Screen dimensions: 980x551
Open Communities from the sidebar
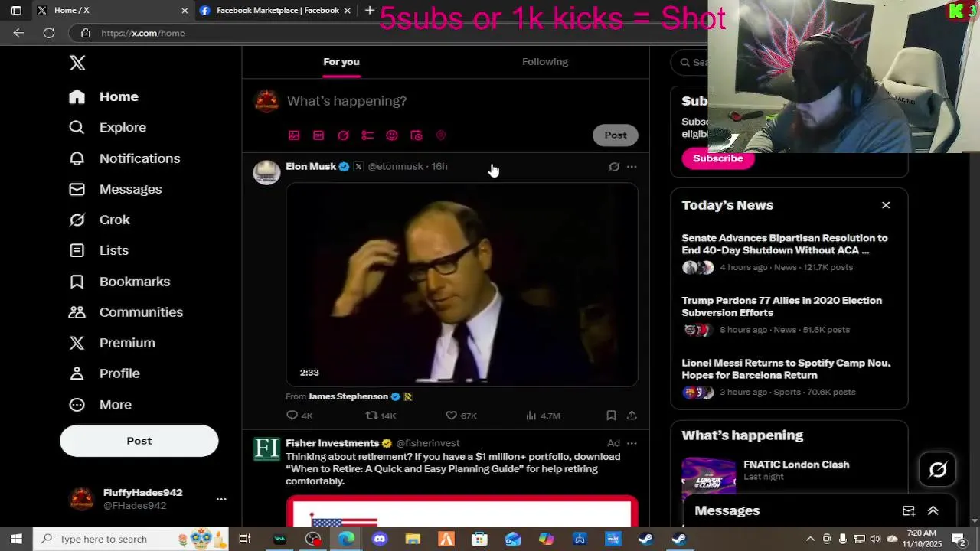[x=126, y=312]
